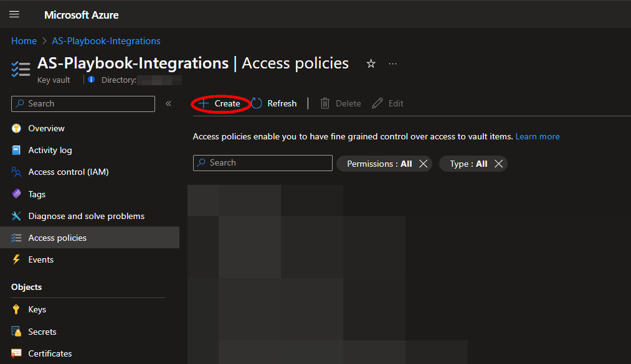The image size is (631, 364).
Task: Select Access policies in sidebar
Action: pyautogui.click(x=90, y=238)
